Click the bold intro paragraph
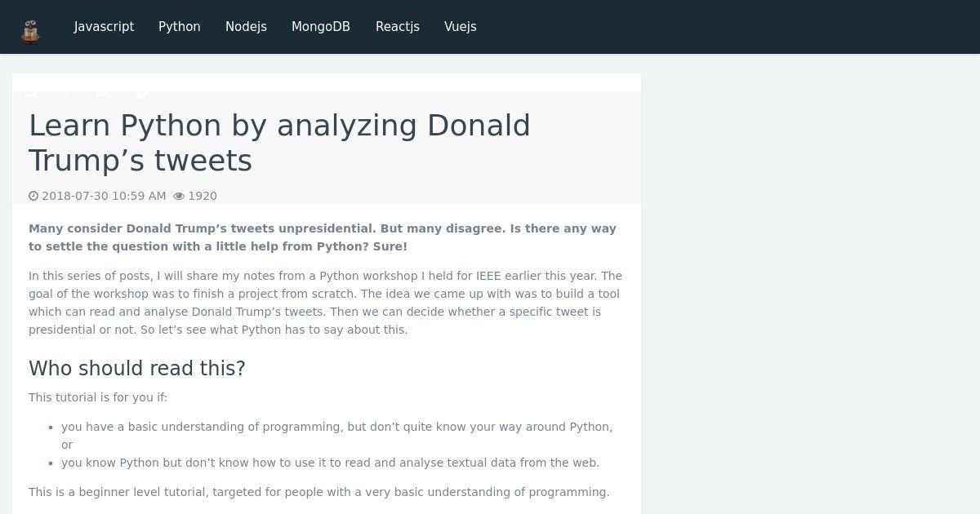Viewport: 980px width, 514px height. click(x=323, y=237)
